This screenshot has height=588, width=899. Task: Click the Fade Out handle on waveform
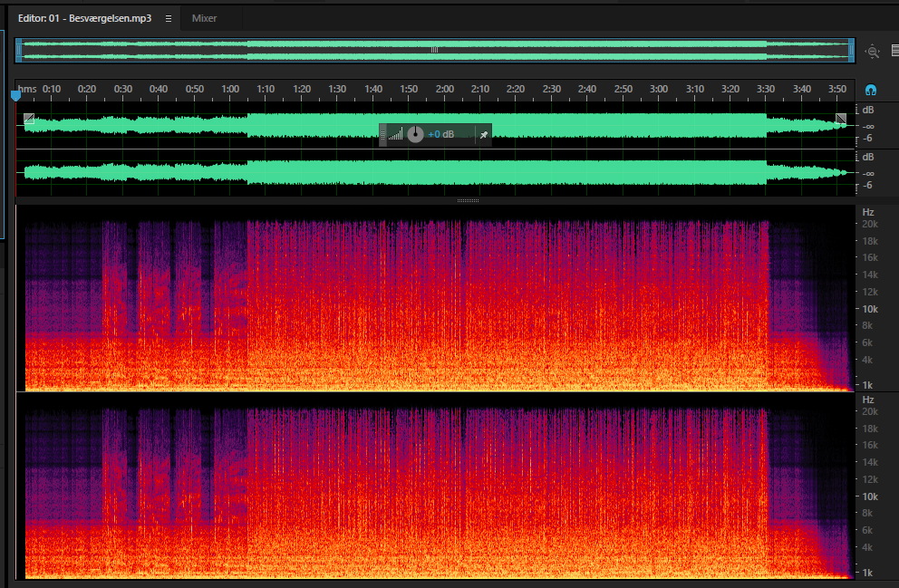click(x=840, y=119)
